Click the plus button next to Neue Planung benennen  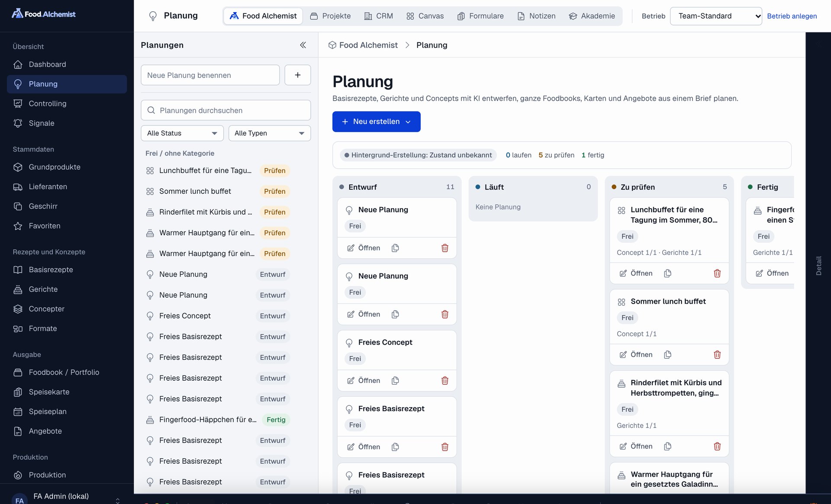(x=298, y=75)
